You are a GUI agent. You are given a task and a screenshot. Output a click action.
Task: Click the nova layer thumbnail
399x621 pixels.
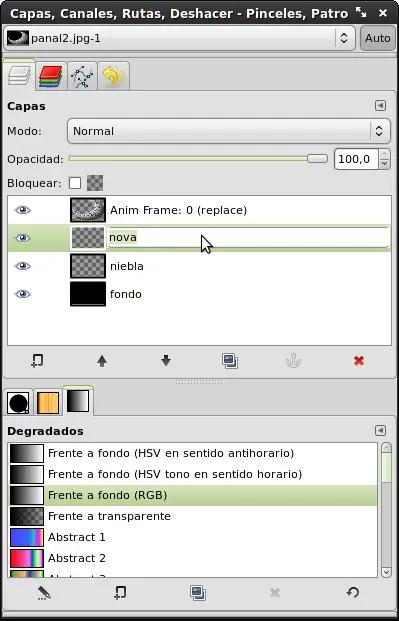[88, 238]
